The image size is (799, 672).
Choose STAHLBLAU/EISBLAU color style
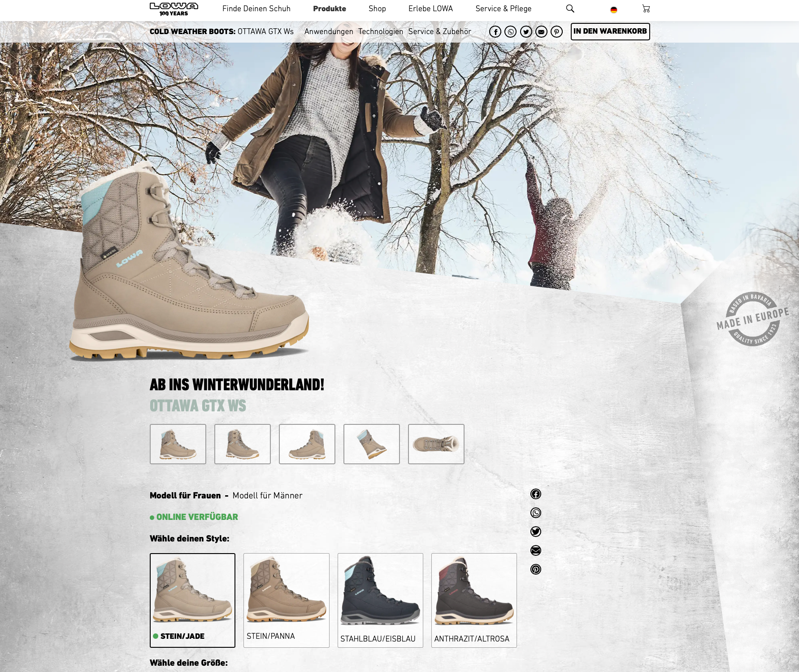380,600
